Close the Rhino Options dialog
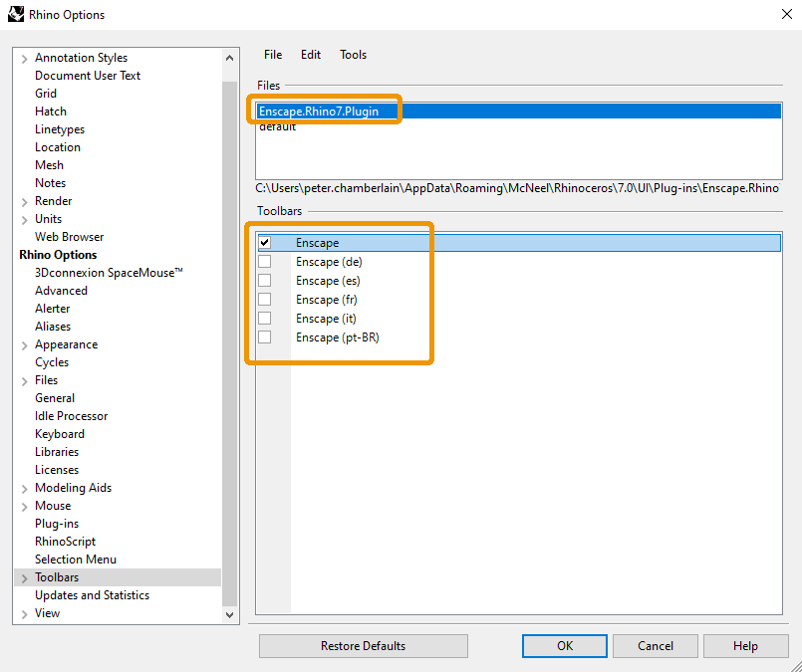This screenshot has height=672, width=802. click(x=787, y=14)
